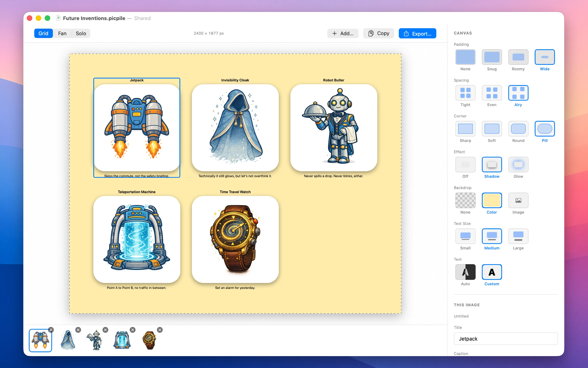Switch to Solo layout
The height and width of the screenshot is (368, 588).
pos(81,33)
